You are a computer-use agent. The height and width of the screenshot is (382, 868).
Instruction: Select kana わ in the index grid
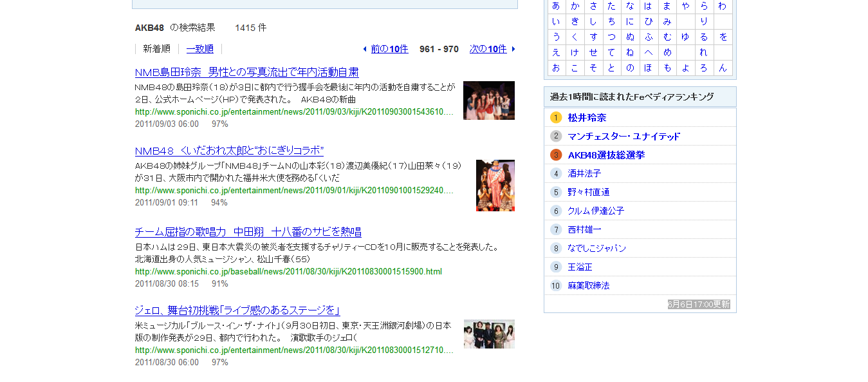(x=723, y=6)
